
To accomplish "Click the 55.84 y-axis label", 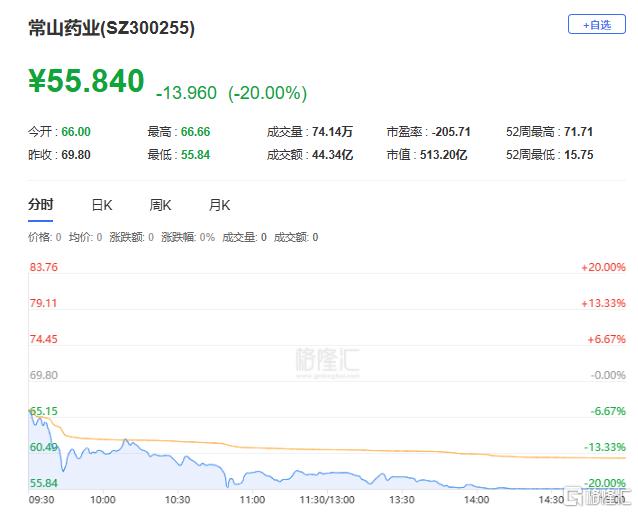I will pos(44,483).
